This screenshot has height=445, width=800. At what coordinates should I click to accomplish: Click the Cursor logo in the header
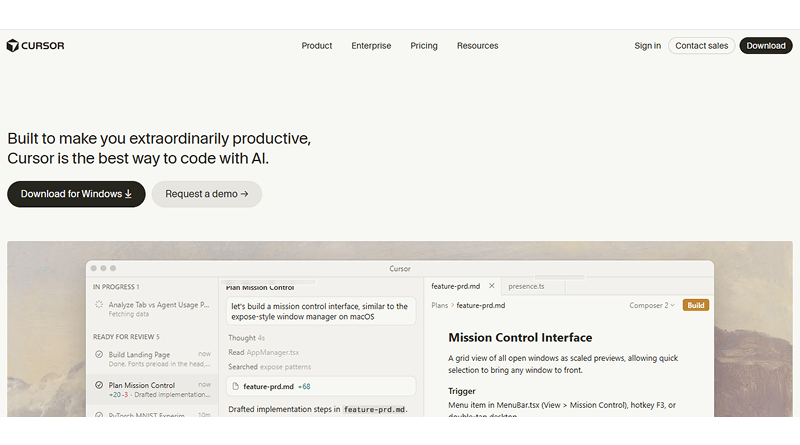coord(35,45)
